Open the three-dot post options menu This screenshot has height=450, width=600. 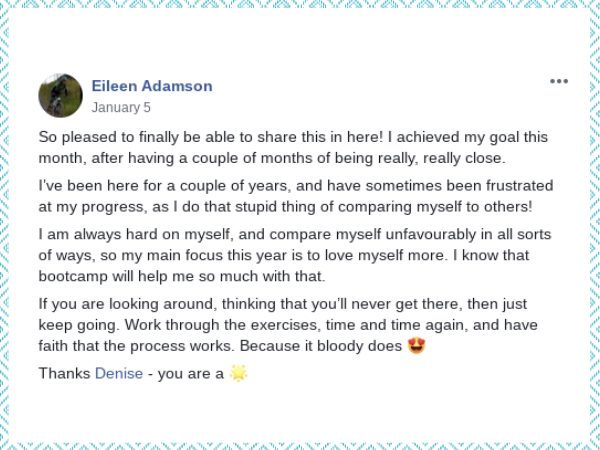coord(559,81)
